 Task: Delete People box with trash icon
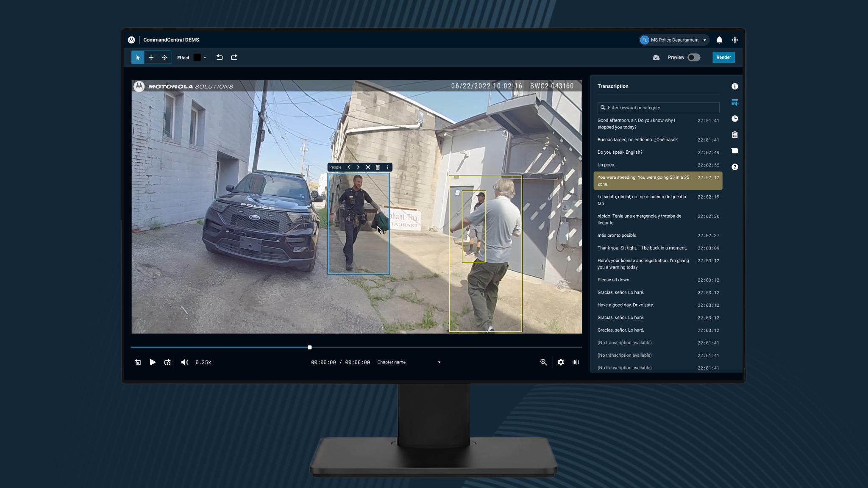point(378,167)
